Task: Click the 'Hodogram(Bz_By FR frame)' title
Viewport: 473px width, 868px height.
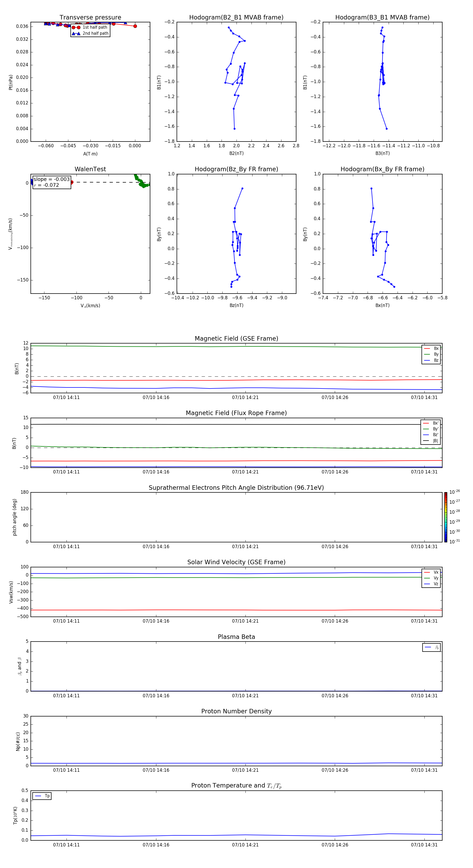Action: [x=236, y=169]
